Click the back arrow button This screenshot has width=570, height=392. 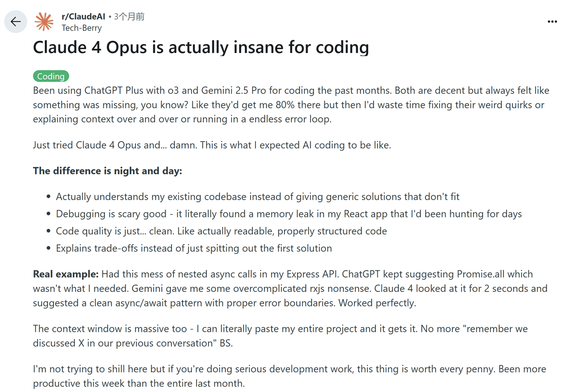(x=16, y=22)
